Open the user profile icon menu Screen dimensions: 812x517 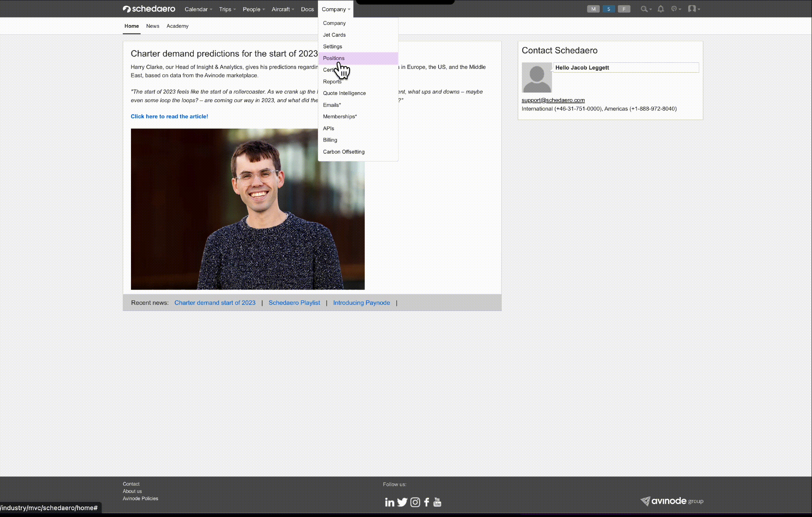pos(693,9)
